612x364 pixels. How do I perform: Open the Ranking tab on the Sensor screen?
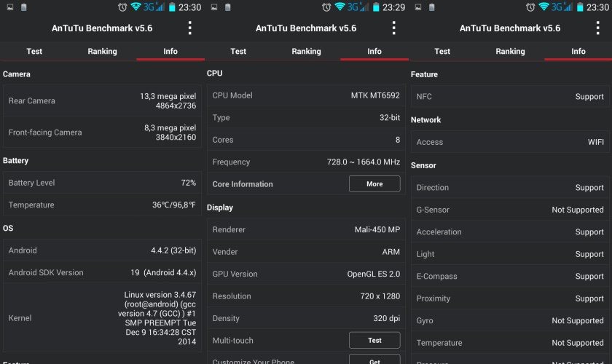510,52
